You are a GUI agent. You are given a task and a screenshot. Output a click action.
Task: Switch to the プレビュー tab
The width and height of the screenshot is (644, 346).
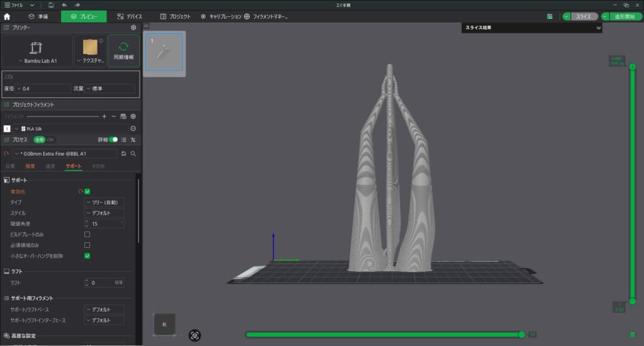(84, 16)
